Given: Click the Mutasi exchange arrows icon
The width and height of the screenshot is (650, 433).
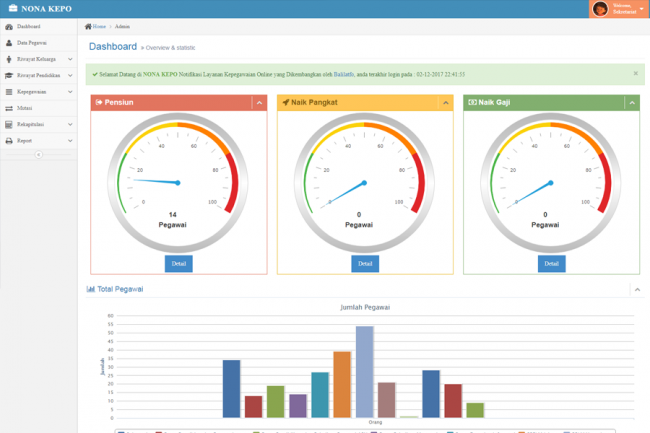Looking at the screenshot, I should click(9, 108).
